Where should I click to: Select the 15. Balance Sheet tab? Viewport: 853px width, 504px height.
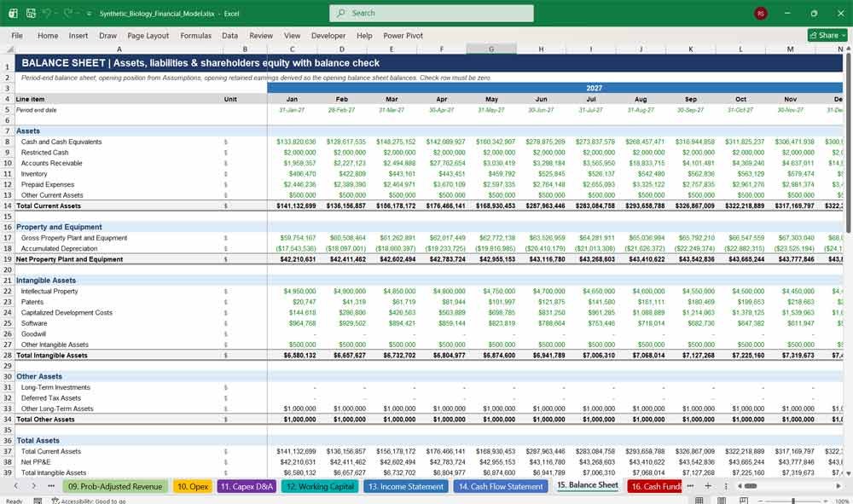[x=588, y=485]
